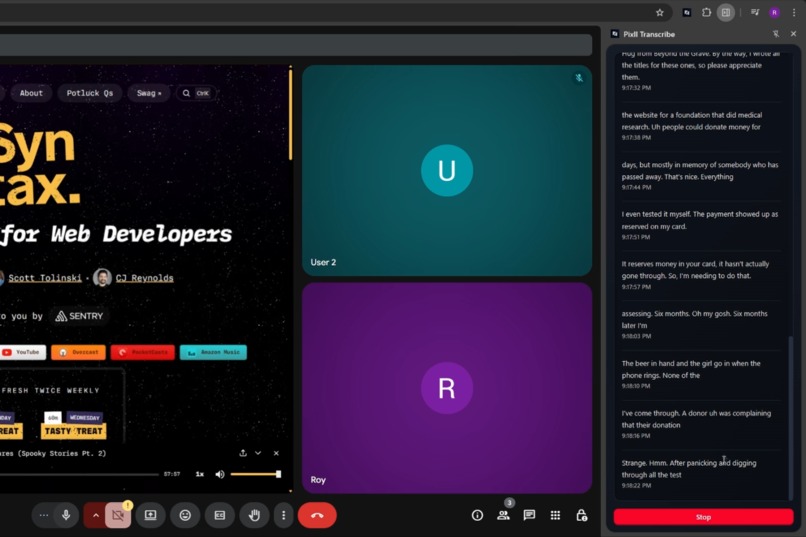Select the Wednesday Tasty Treat badge
Image resolution: width=806 pixels, height=537 pixels.
pos(74,425)
